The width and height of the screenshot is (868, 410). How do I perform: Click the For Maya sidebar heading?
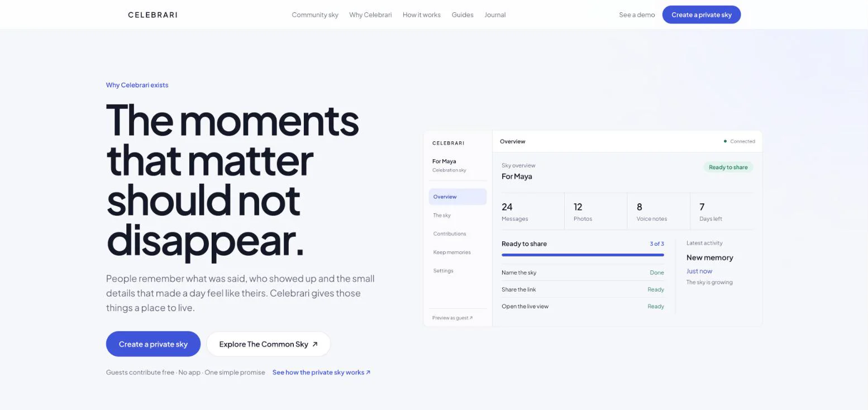[x=444, y=161]
